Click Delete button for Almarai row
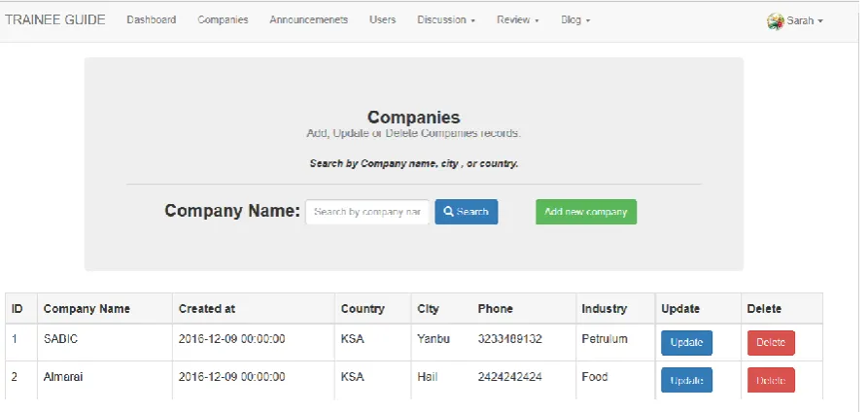The height and width of the screenshot is (412, 868). point(771,381)
